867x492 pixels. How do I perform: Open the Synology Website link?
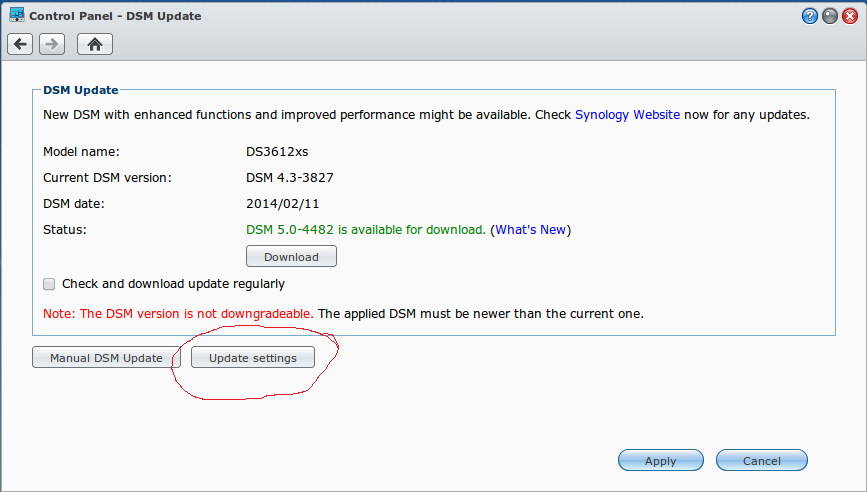point(627,115)
